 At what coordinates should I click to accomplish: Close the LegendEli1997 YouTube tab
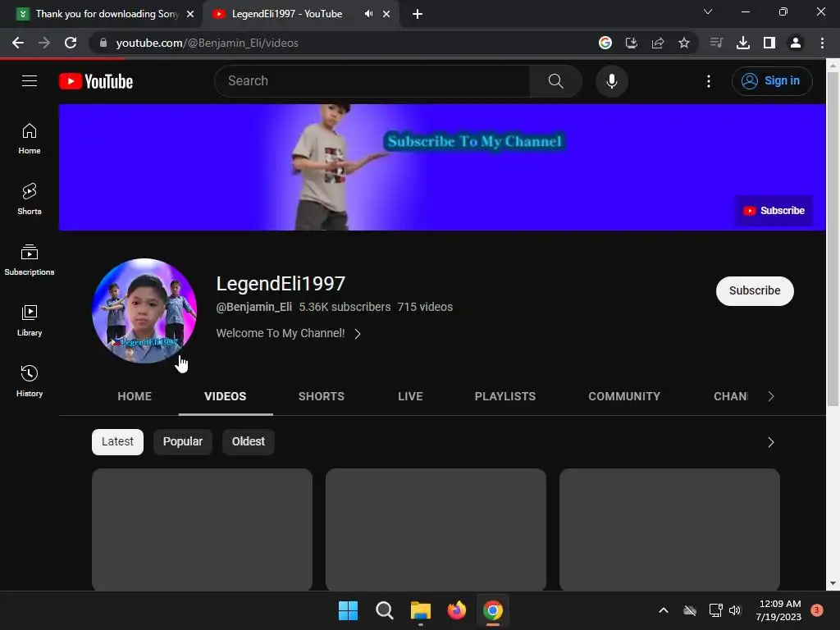pyautogui.click(x=386, y=14)
